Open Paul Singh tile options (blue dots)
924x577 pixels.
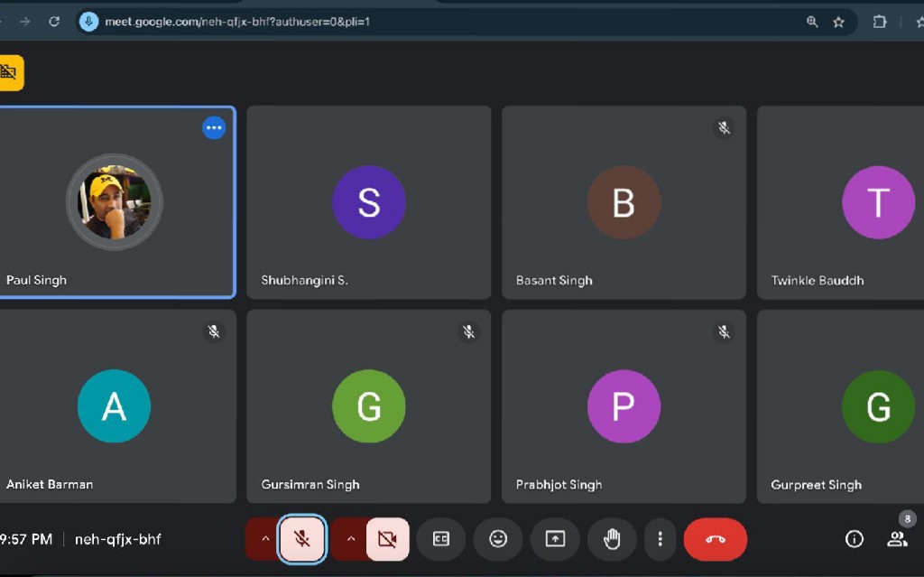(214, 127)
